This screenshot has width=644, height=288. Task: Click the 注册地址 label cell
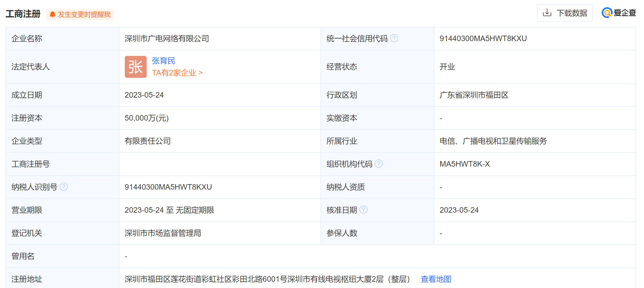click(x=62, y=278)
